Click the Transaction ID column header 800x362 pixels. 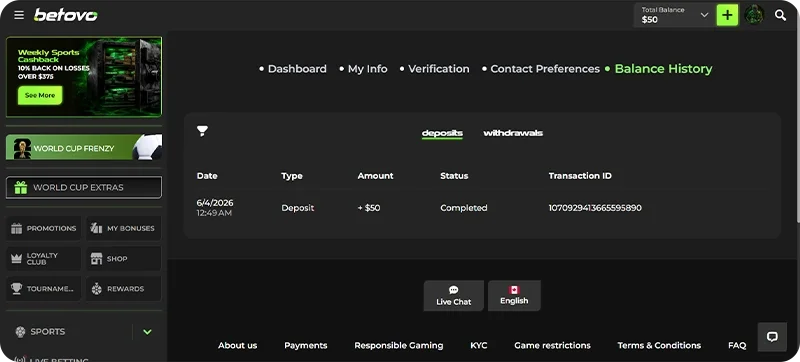pos(580,176)
